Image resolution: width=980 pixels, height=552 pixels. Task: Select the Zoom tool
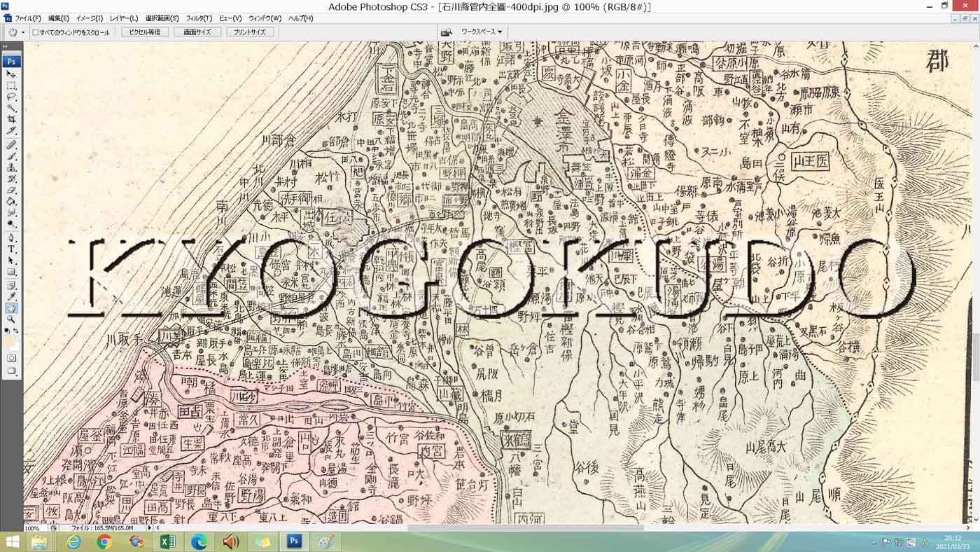tap(11, 319)
